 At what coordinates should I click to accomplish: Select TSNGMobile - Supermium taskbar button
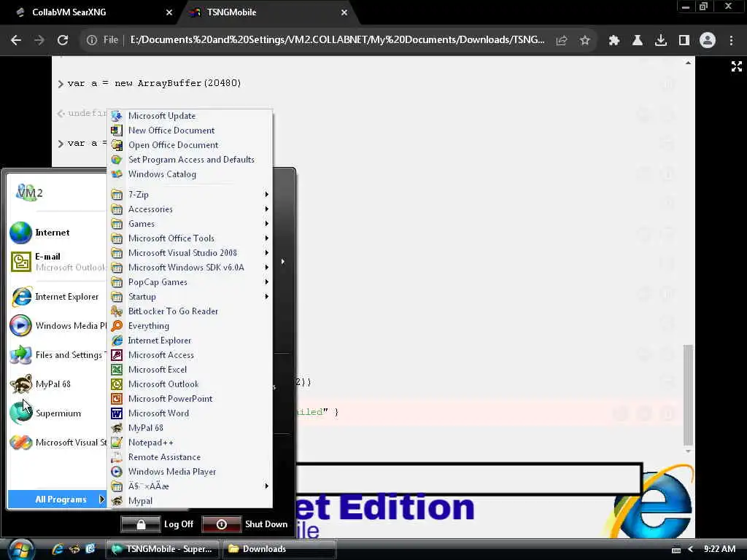coord(162,550)
